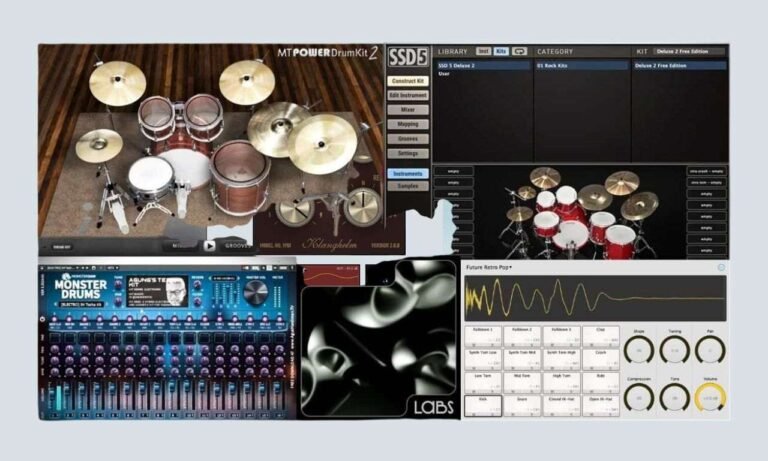Open the Future Retro Pop preset dropdown
Viewport: 768px width, 461px height.
pyautogui.click(x=489, y=267)
